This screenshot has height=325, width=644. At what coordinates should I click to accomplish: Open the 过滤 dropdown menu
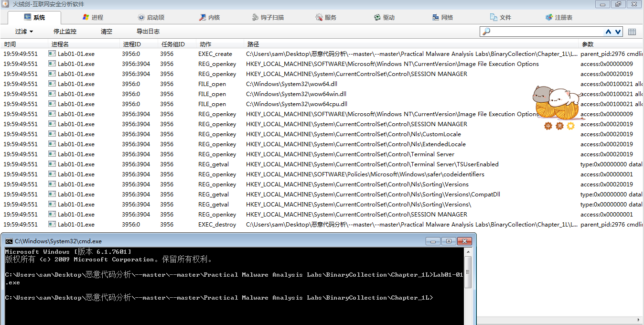(24, 32)
